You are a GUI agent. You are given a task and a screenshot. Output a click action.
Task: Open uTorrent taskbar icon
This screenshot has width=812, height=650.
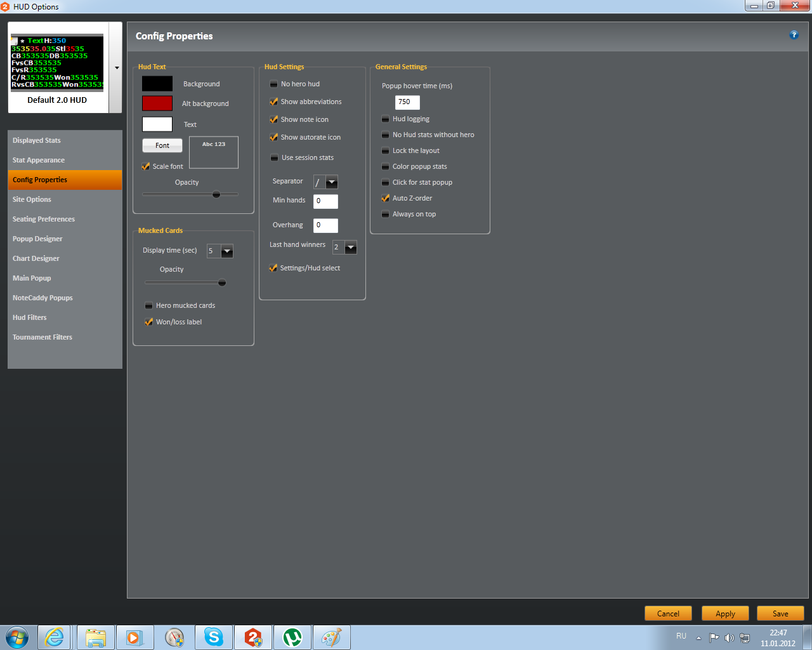coord(292,637)
